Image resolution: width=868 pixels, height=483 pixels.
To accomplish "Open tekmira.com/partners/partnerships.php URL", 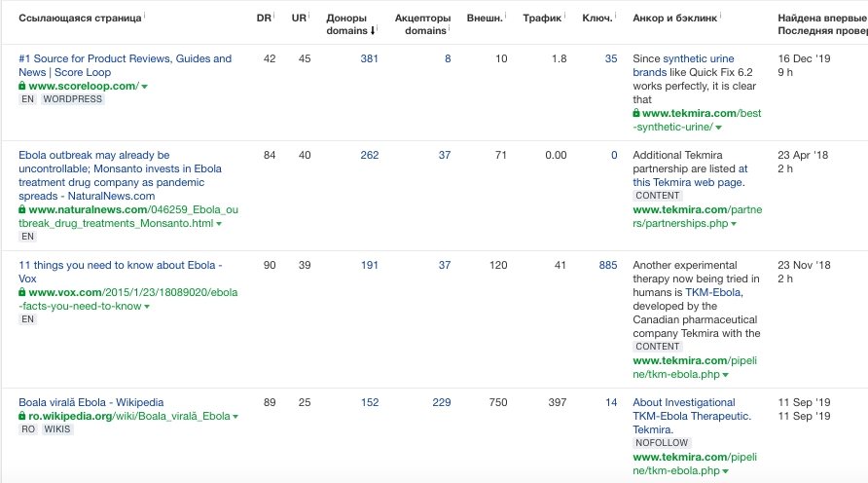I will pyautogui.click(x=698, y=216).
